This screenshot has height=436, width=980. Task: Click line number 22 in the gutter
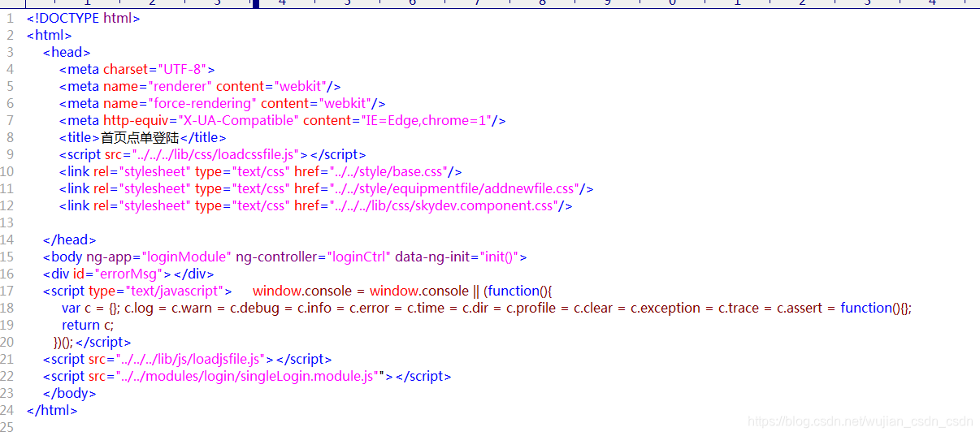(x=7, y=376)
